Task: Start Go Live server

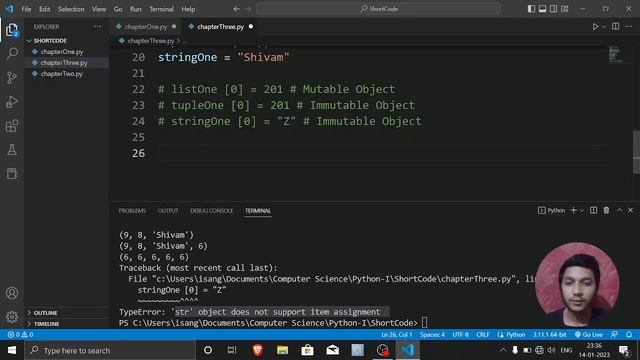Action: (589, 335)
